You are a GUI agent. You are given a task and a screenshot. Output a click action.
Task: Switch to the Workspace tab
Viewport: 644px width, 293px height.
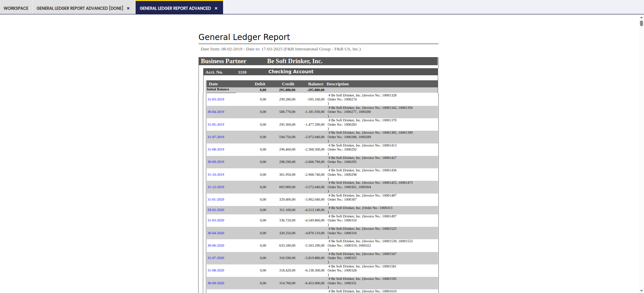point(16,8)
